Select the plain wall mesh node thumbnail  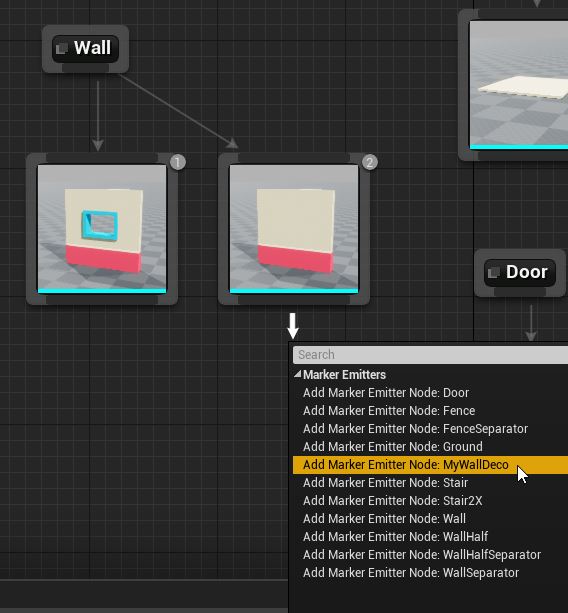pos(294,229)
